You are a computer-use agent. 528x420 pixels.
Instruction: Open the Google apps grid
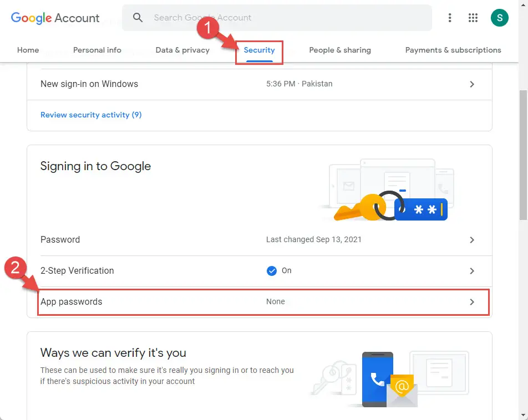[473, 18]
